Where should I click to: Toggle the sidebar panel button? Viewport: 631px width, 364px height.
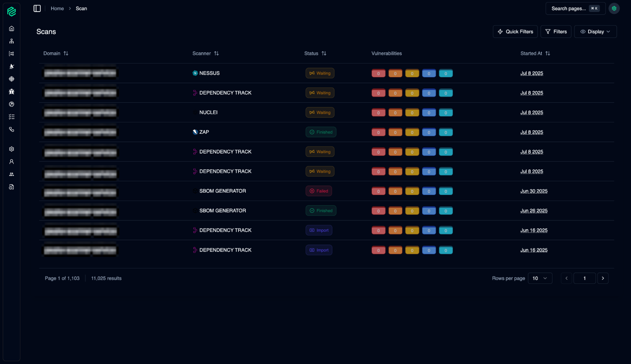(x=37, y=9)
